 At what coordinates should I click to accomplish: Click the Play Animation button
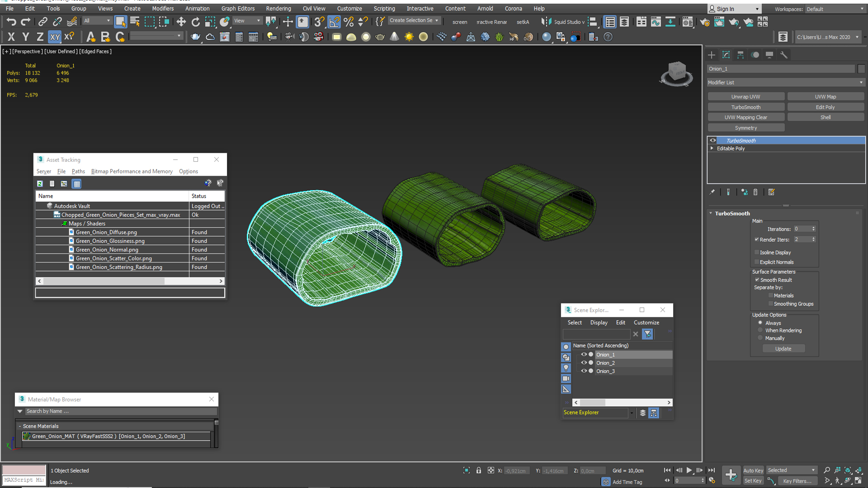(x=689, y=470)
